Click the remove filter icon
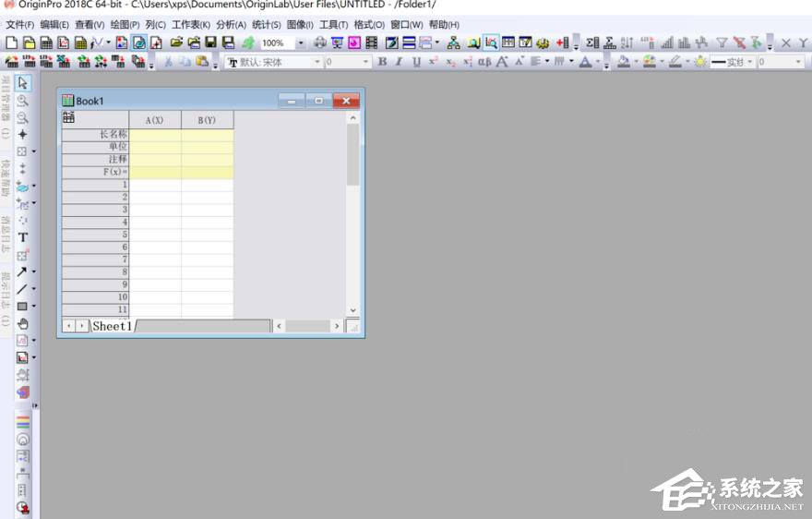This screenshot has width=812, height=519. (x=739, y=43)
